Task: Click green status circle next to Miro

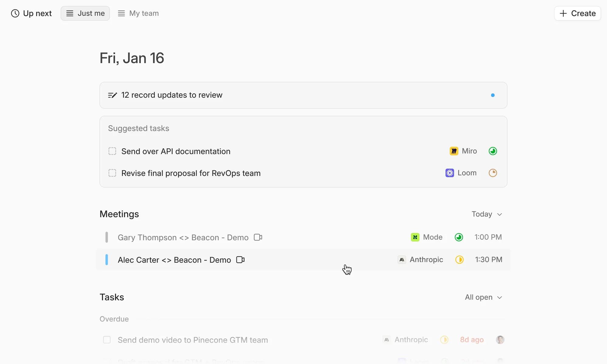Action: (x=493, y=151)
